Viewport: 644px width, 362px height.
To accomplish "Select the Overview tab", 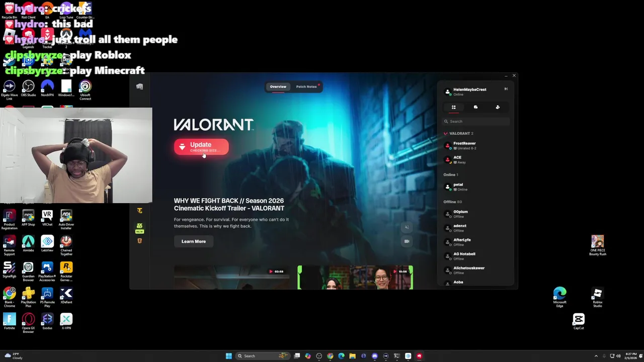I will 278,86.
